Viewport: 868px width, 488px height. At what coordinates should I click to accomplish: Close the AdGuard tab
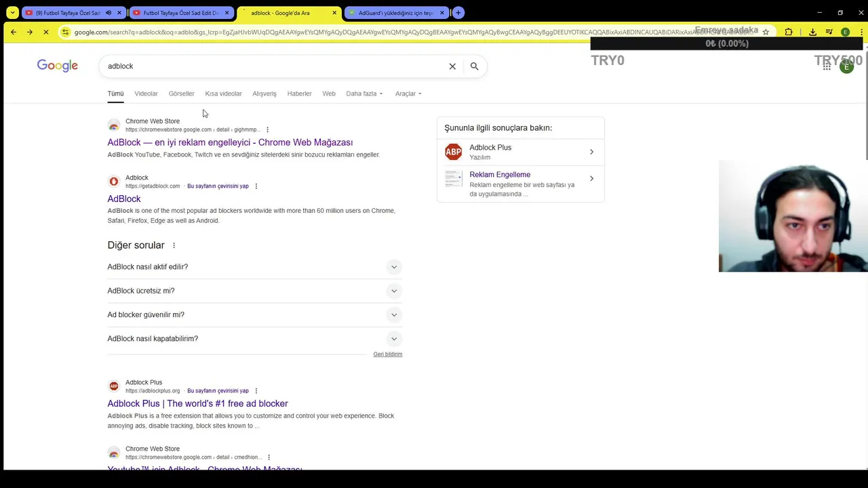(x=442, y=12)
